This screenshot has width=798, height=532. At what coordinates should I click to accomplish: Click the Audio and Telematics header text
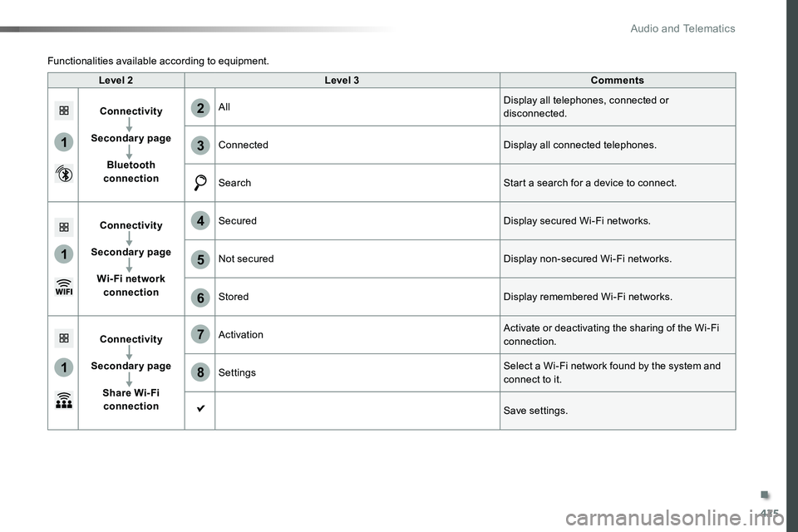pos(682,28)
